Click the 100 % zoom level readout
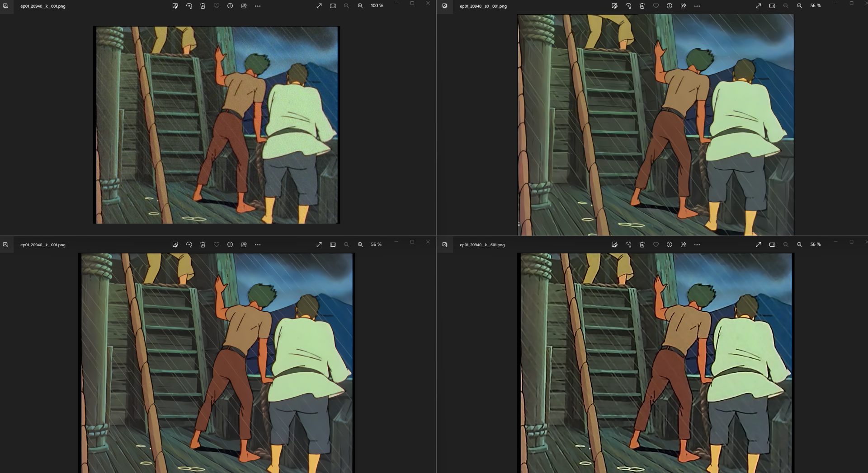The height and width of the screenshot is (473, 868). click(x=377, y=6)
